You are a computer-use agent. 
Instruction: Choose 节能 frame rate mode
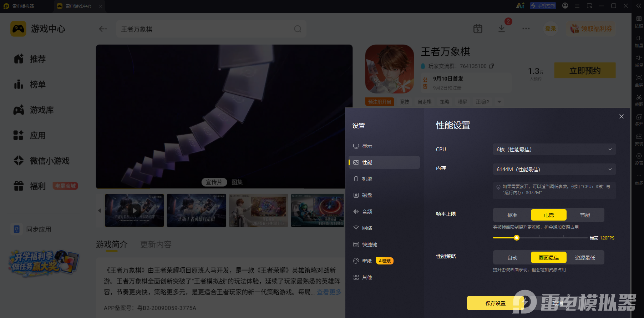[585, 215]
